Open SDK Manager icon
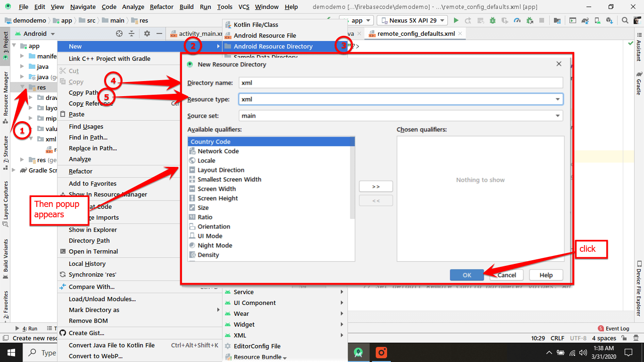644x362 pixels. pos(610,20)
